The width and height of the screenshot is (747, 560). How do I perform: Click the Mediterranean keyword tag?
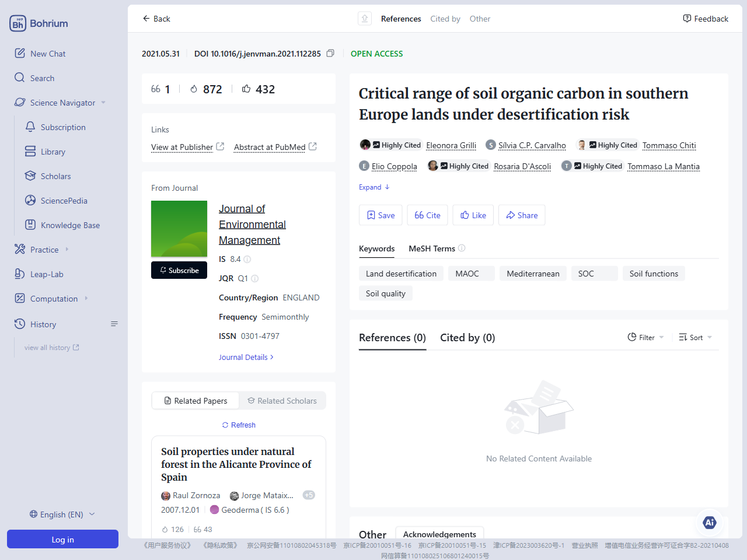tap(533, 274)
